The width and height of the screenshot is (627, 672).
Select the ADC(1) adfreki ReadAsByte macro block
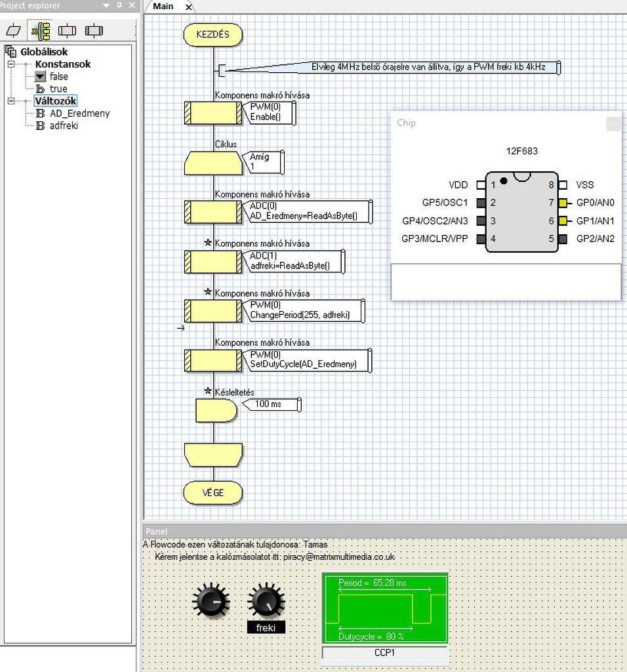coord(213,261)
